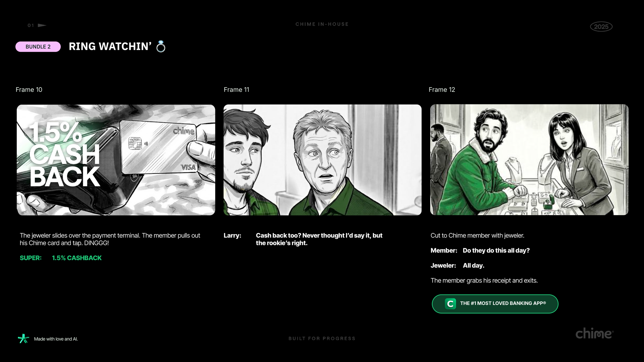Click the 2025 oval badge

click(x=601, y=27)
